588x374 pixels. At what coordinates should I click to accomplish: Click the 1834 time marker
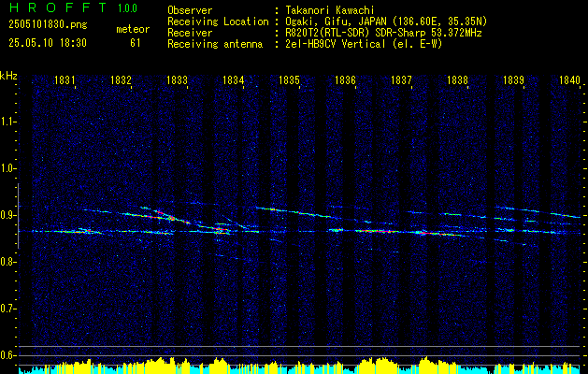tap(234, 79)
